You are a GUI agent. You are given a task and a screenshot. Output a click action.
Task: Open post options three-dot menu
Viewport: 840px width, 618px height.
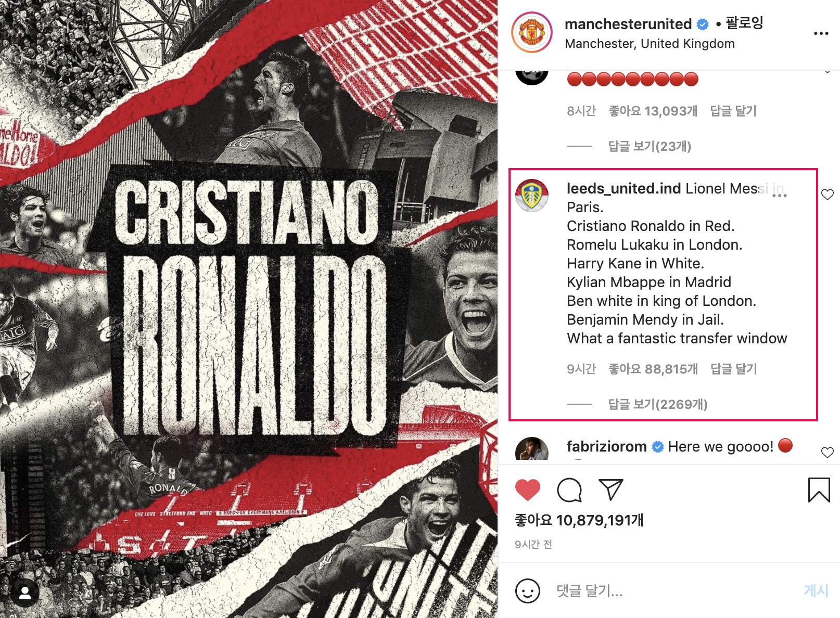pos(821,33)
